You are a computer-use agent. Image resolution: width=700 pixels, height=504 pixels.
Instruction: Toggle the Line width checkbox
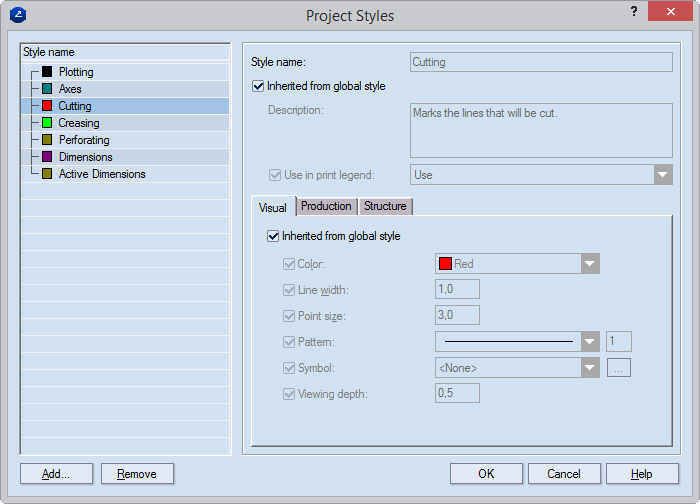[290, 290]
